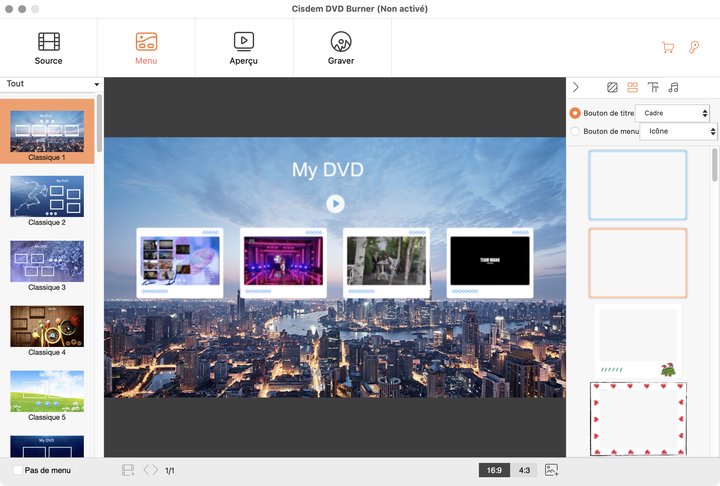720x486 pixels.
Task: Choose the orange frame style
Action: [638, 263]
